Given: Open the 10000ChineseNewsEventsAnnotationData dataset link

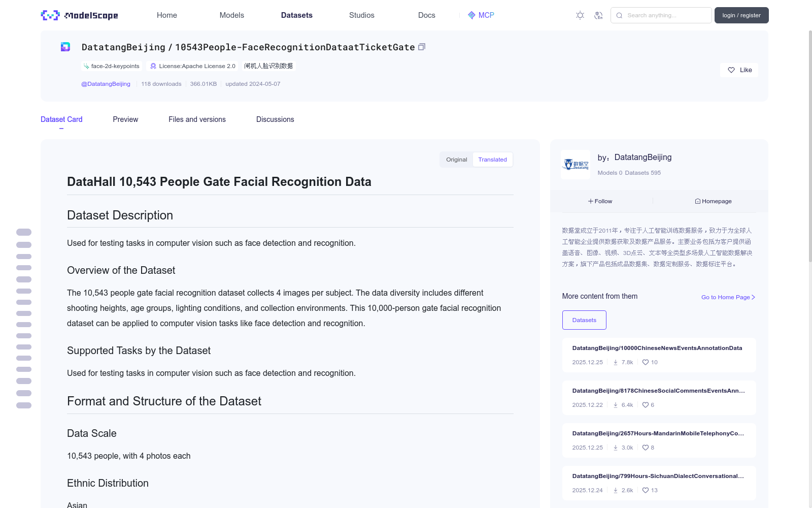Looking at the screenshot, I should point(657,348).
